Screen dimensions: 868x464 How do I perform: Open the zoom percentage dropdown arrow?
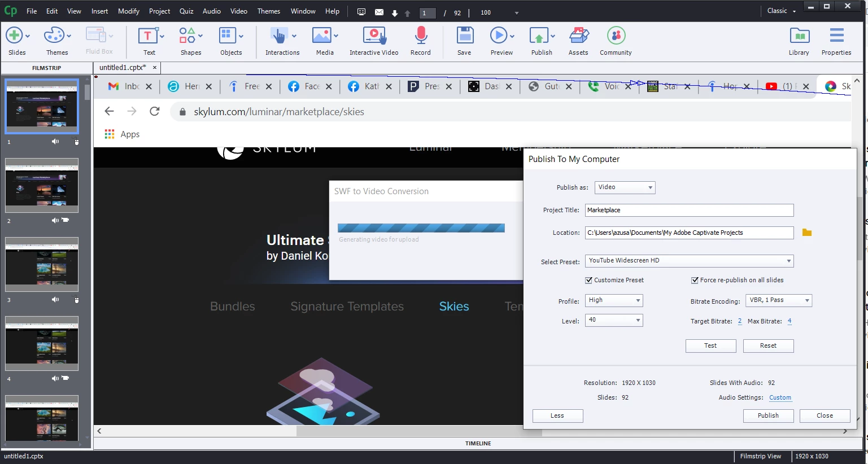pos(516,12)
